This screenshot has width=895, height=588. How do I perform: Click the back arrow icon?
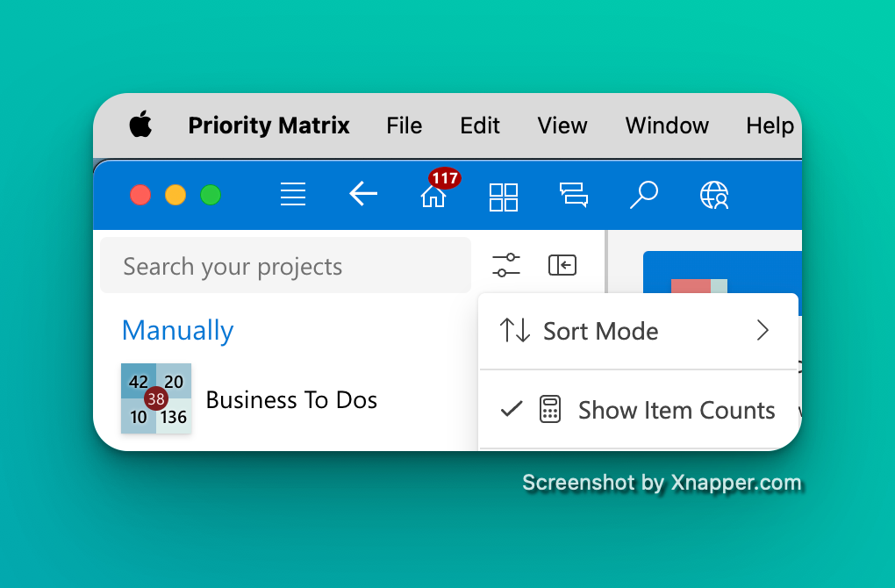click(x=363, y=194)
